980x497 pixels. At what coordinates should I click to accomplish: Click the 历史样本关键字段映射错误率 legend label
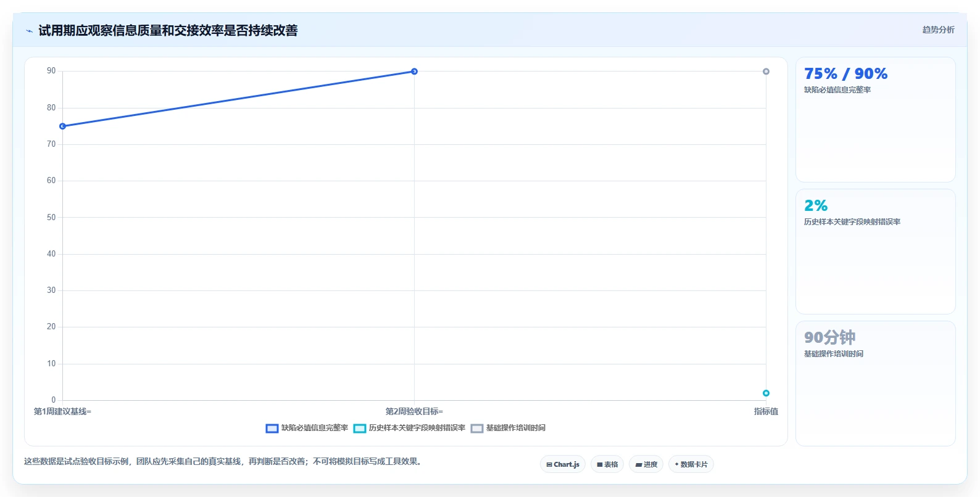click(417, 428)
